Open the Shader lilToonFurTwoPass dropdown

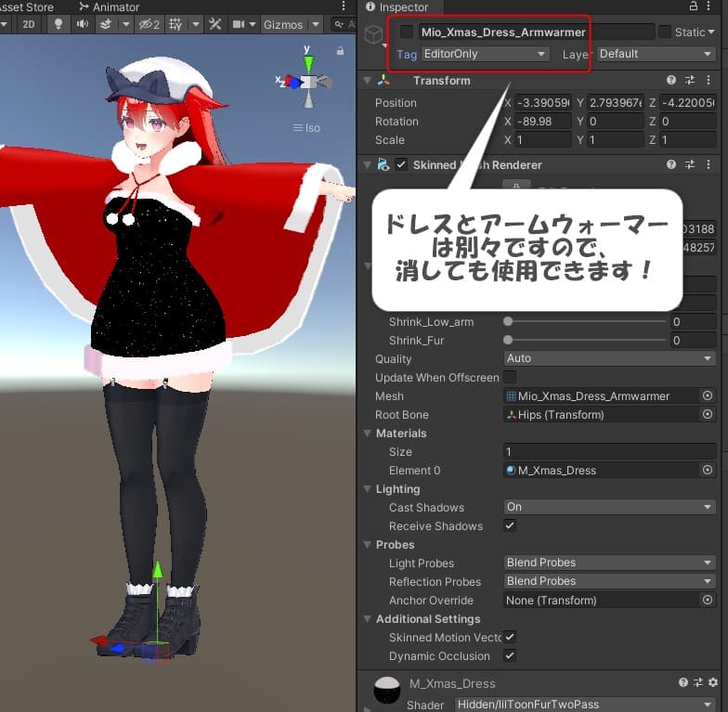coord(585,704)
